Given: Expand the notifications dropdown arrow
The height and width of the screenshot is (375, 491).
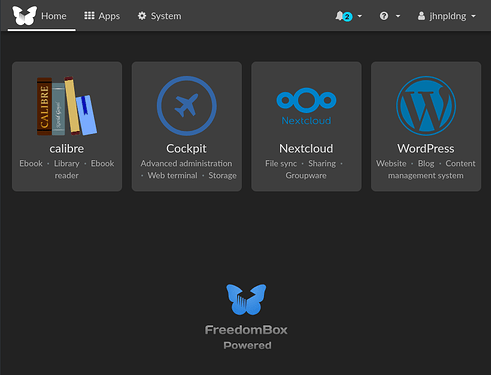Looking at the screenshot, I should click(360, 16).
